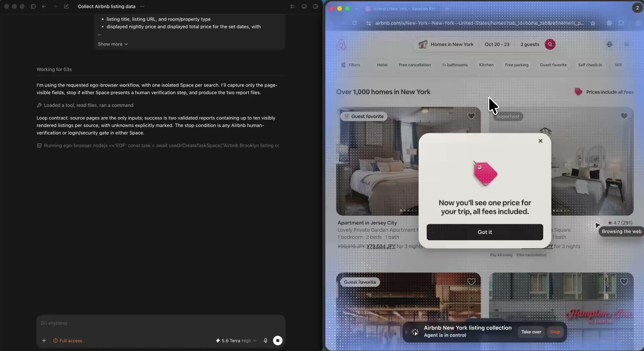
Task: Click the Over 1,000 homes in New York heading
Action: [x=383, y=92]
